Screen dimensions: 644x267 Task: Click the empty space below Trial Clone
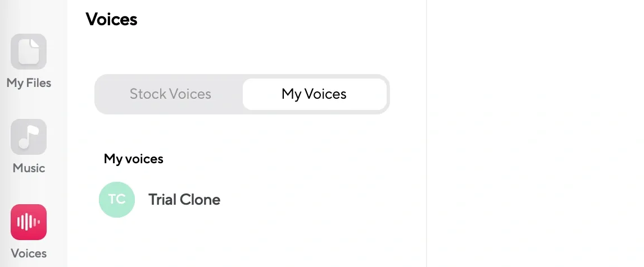pyautogui.click(x=247, y=241)
